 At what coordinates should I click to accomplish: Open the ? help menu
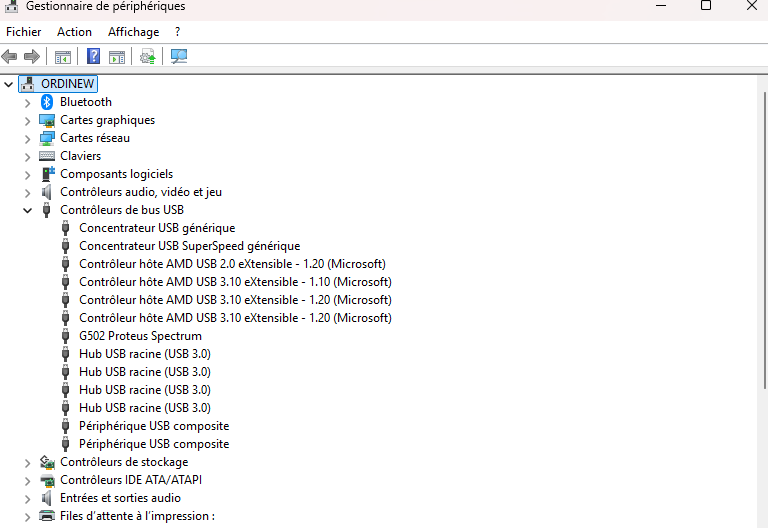coord(177,32)
